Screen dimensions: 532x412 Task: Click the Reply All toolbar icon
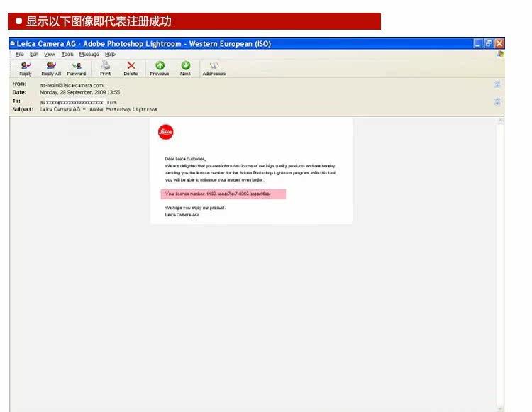click(x=51, y=69)
